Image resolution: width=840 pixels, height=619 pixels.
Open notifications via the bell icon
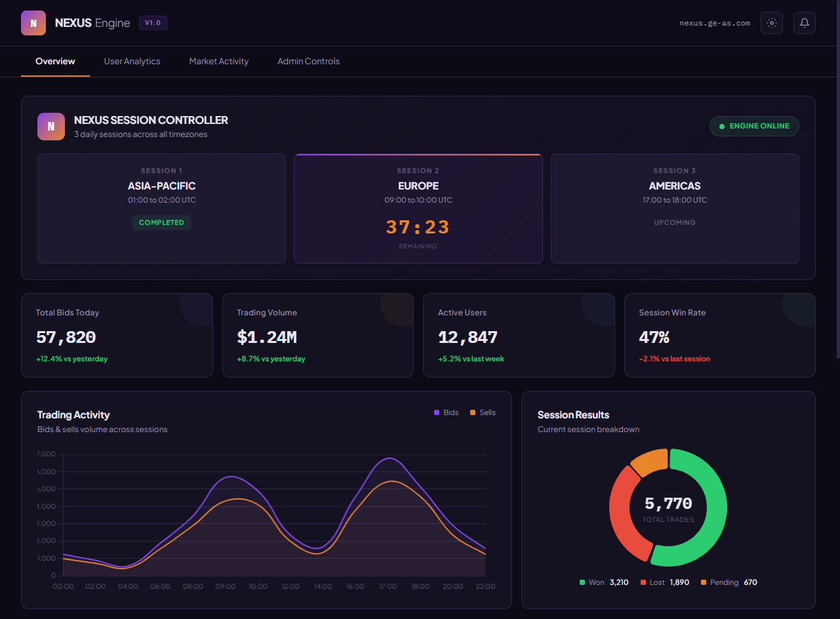[805, 22]
